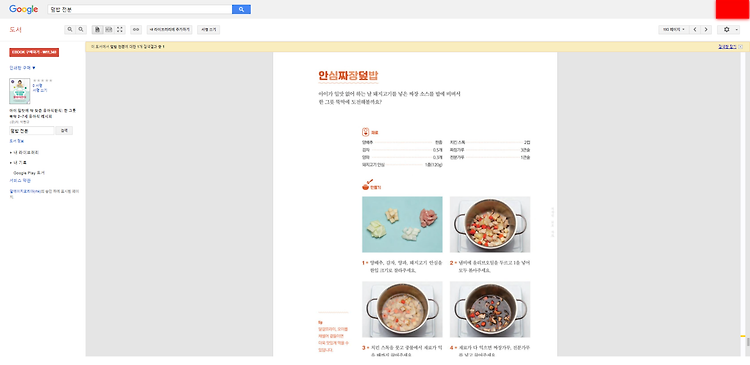The width and height of the screenshot is (750, 365).
Task: Click the red EBOOK purchase button
Action: click(34, 52)
